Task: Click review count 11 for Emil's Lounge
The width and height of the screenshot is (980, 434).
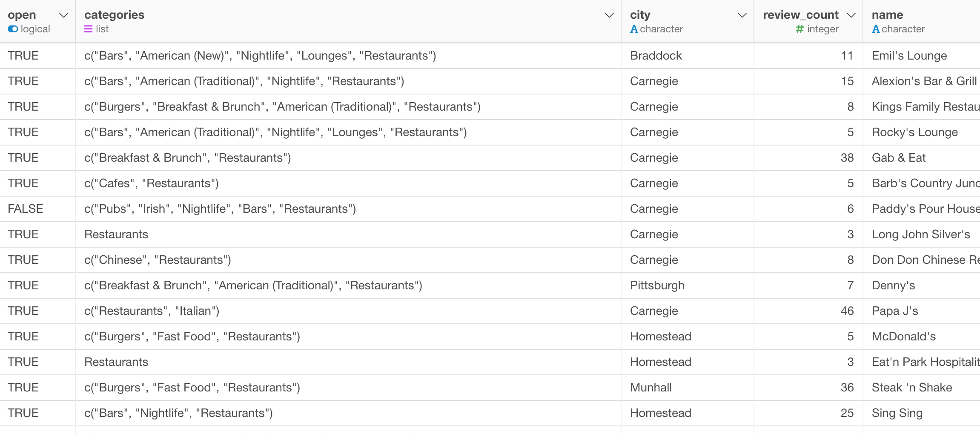Action: pyautogui.click(x=808, y=56)
